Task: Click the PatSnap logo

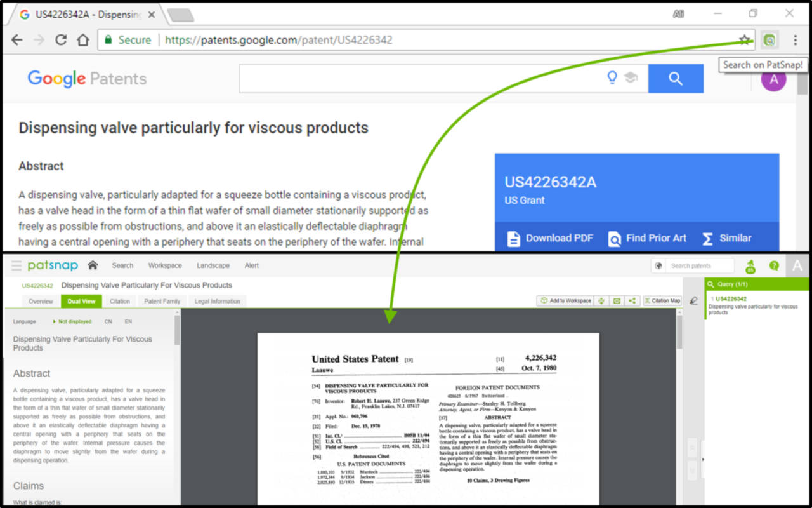Action: [53, 265]
